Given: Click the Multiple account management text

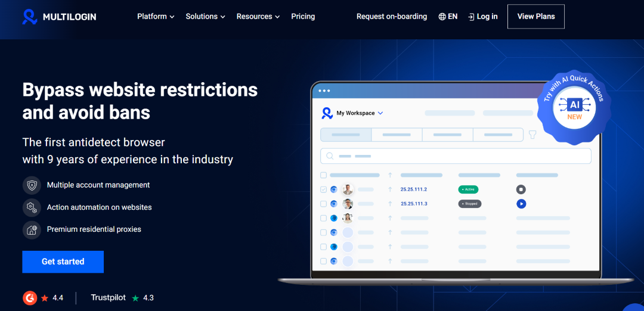Looking at the screenshot, I should click(x=98, y=185).
